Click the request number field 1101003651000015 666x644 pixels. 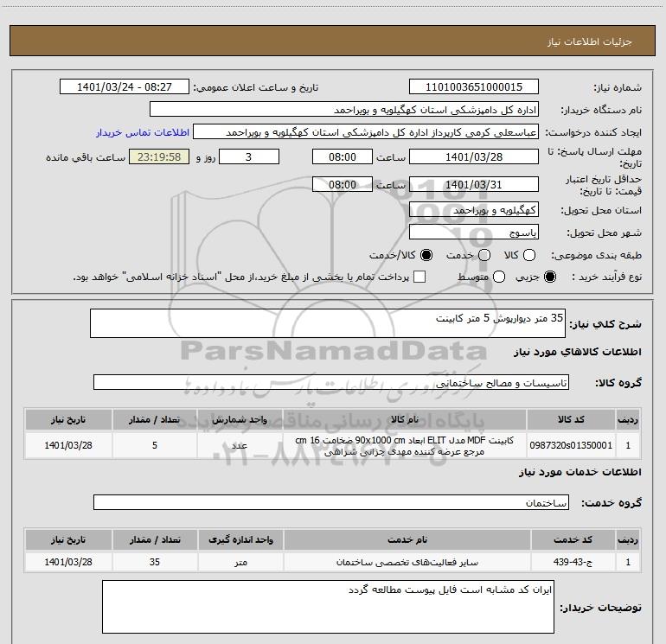point(474,87)
